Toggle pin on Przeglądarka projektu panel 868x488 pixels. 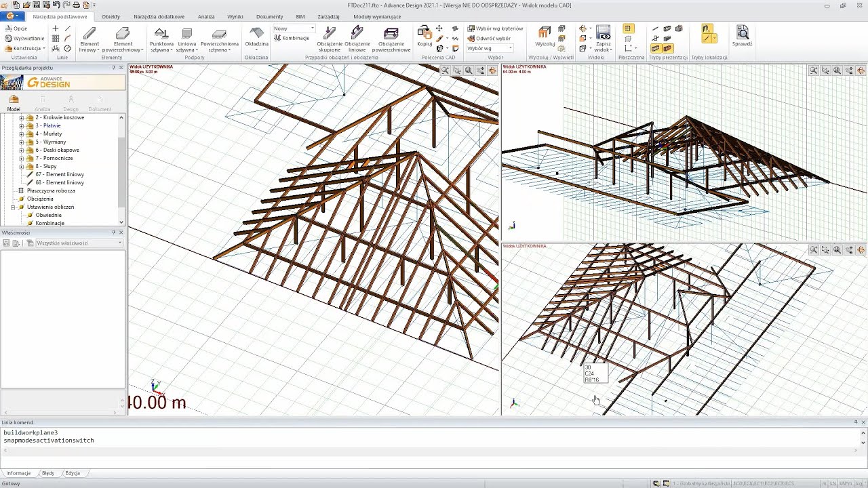coord(114,68)
